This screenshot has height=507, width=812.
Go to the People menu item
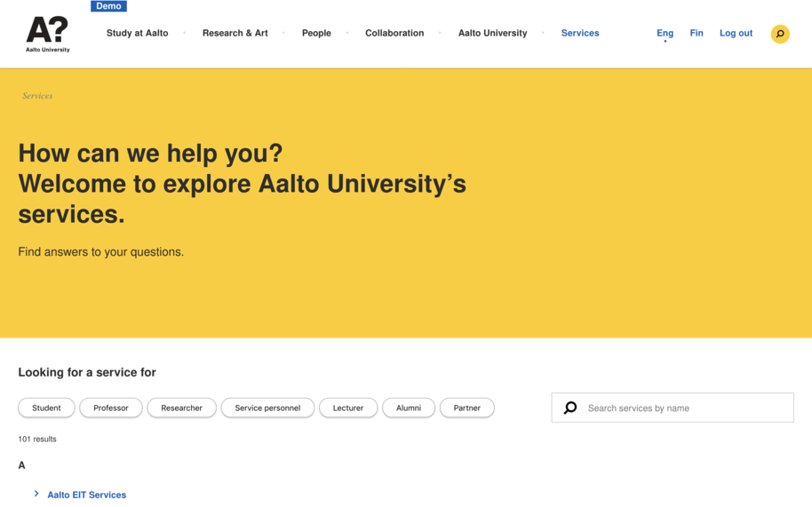point(316,33)
